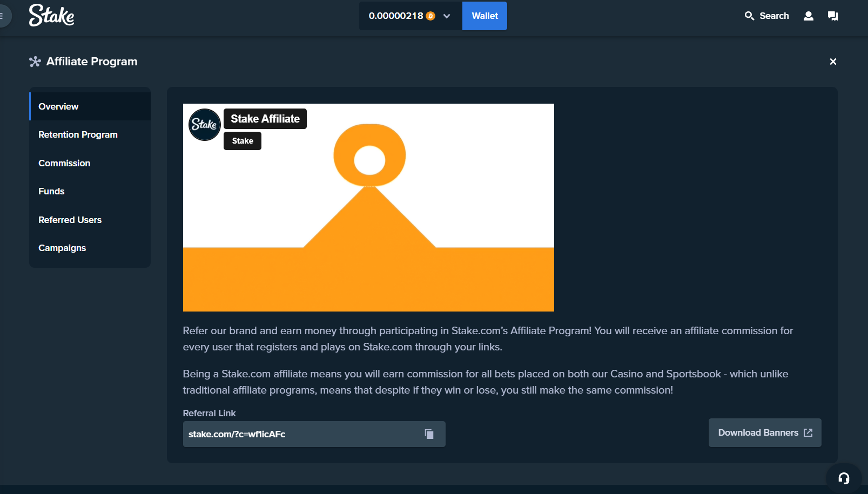
Task: Click the Stake logo in header
Action: tap(51, 16)
